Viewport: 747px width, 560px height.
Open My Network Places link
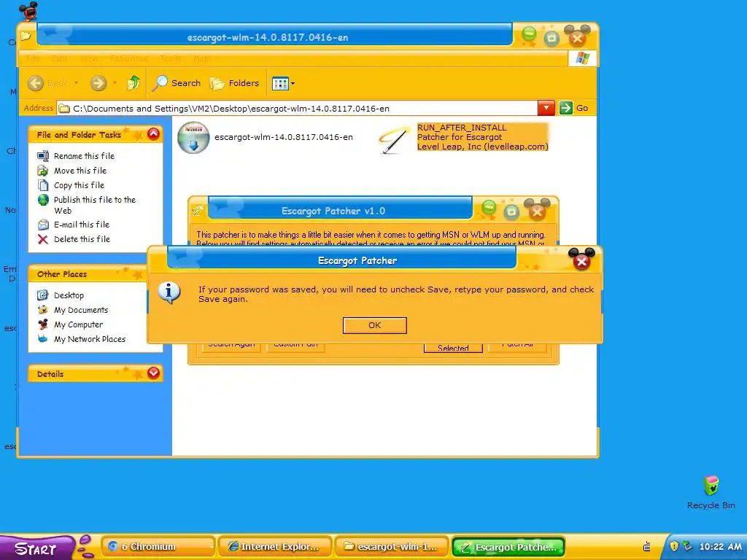point(90,339)
